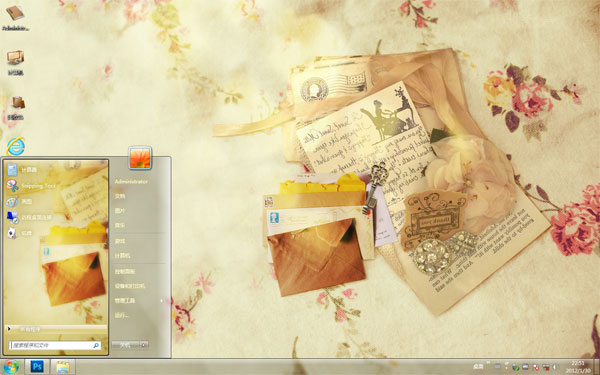Open the Paint program palette icon
This screenshot has height=375, width=600.
coord(12,202)
